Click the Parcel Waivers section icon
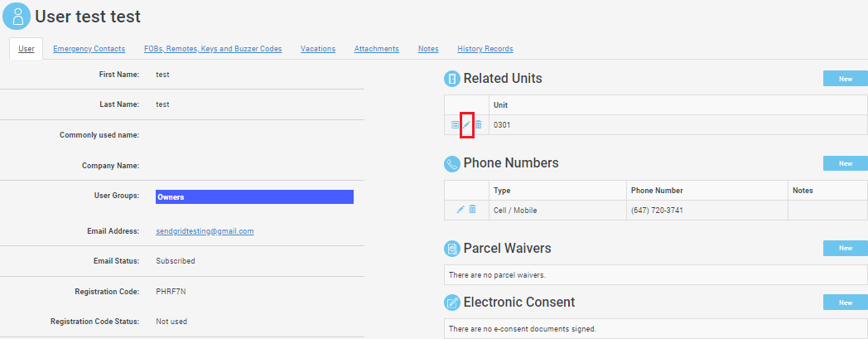Image resolution: width=868 pixels, height=339 pixels. (452, 248)
